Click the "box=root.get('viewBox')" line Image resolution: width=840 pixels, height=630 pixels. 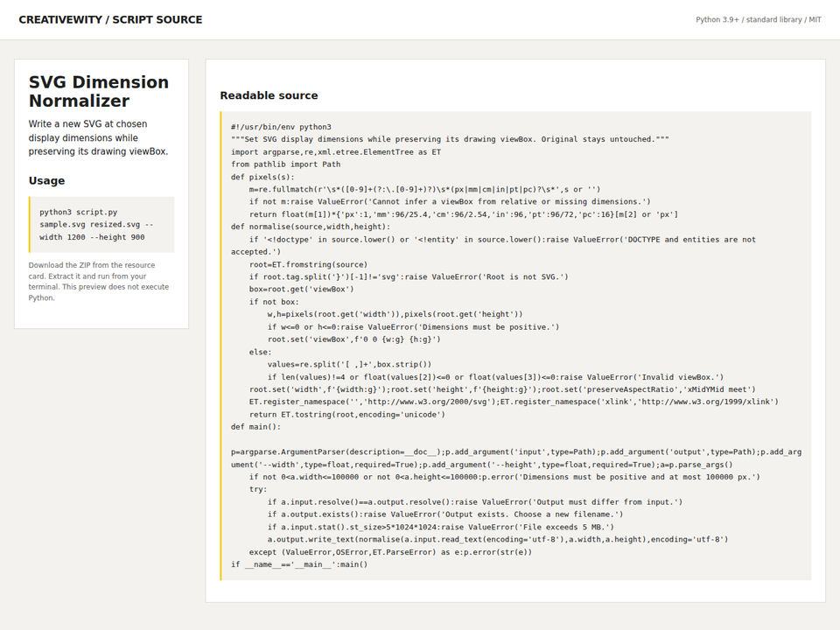pos(302,290)
